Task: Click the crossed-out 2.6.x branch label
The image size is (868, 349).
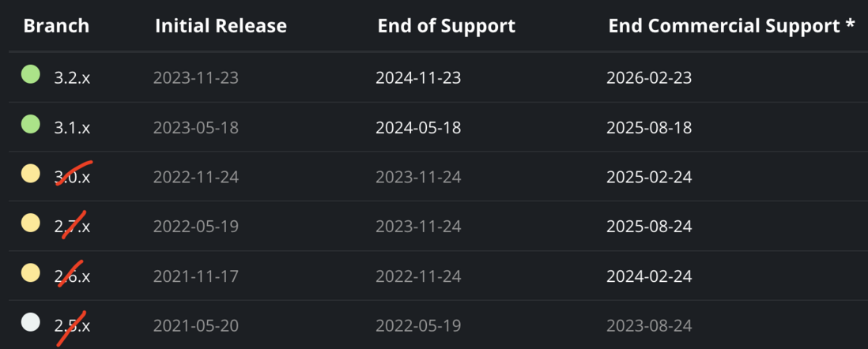Action: [x=72, y=276]
